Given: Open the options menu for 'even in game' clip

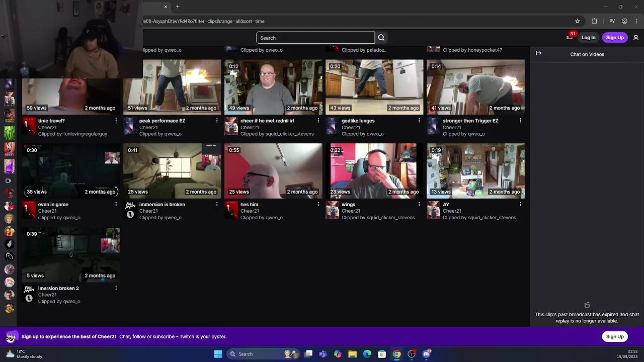Looking at the screenshot, I should (x=116, y=204).
